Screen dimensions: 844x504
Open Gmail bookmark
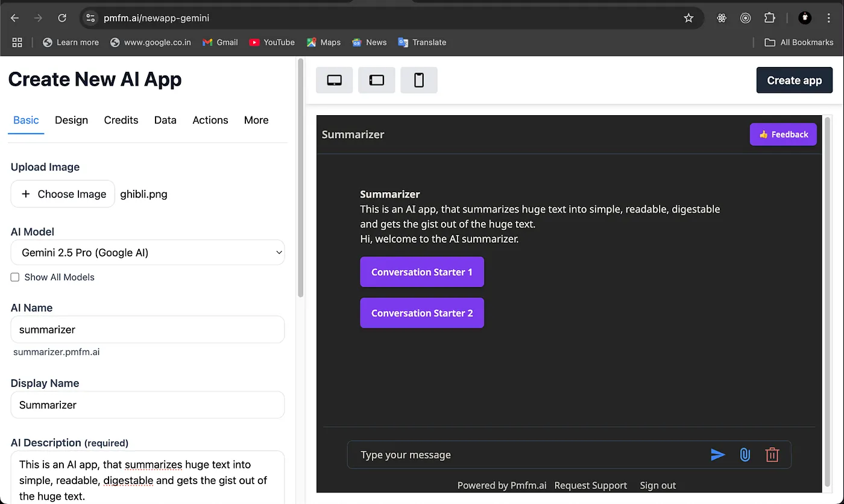click(220, 42)
